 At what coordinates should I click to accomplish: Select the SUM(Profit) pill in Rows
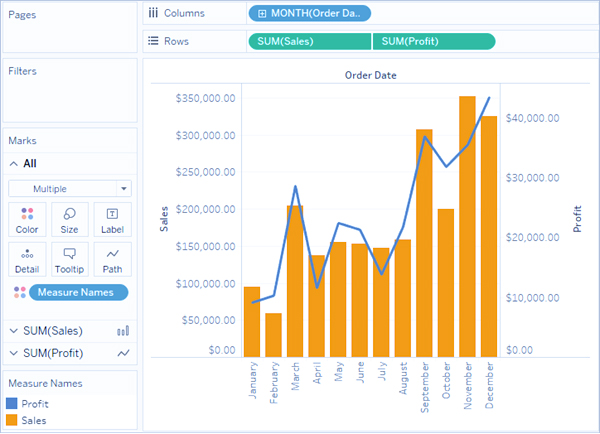coord(434,41)
